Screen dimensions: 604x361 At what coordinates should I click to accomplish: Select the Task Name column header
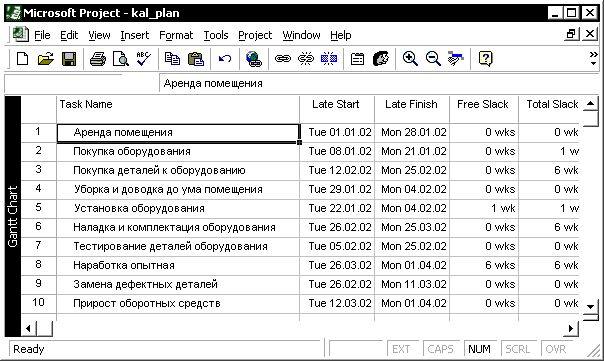point(178,109)
